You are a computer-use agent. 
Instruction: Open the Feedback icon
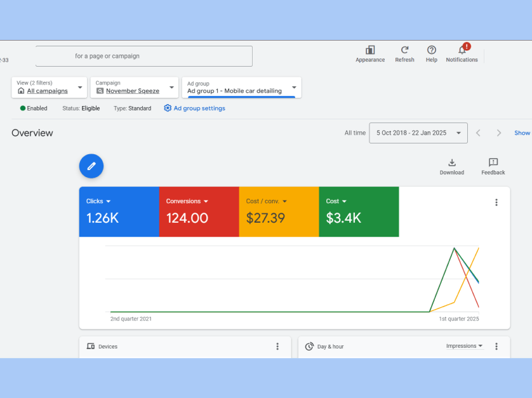pyautogui.click(x=493, y=163)
